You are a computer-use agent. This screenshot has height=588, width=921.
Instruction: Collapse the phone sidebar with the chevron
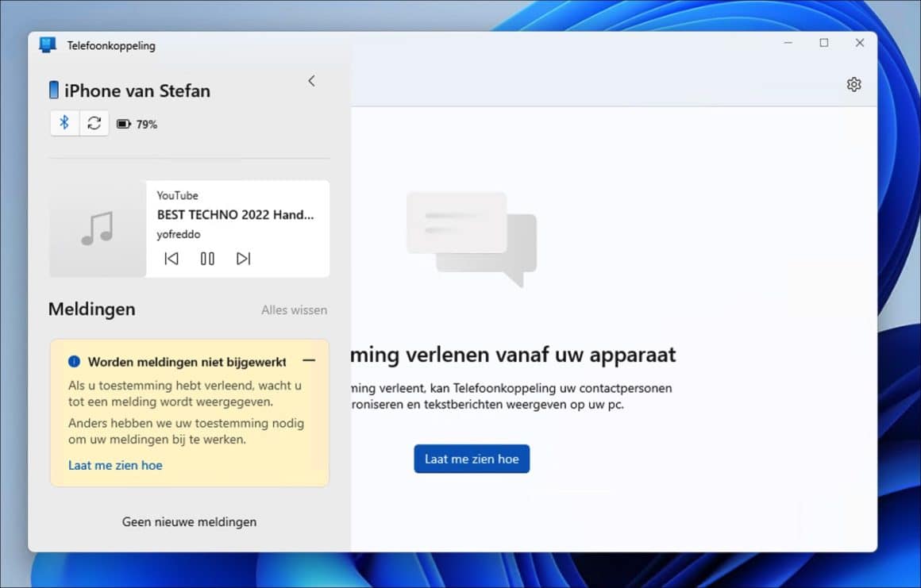coord(311,80)
